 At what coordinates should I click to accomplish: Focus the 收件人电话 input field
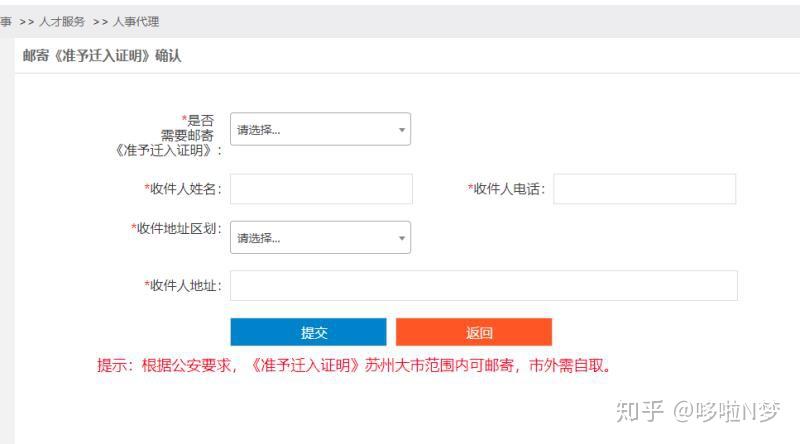pyautogui.click(x=644, y=189)
